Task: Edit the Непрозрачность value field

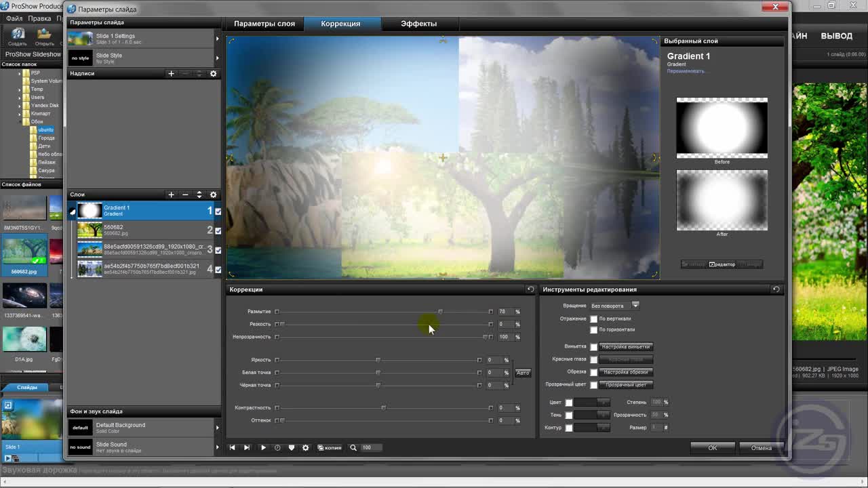Action: click(x=505, y=337)
